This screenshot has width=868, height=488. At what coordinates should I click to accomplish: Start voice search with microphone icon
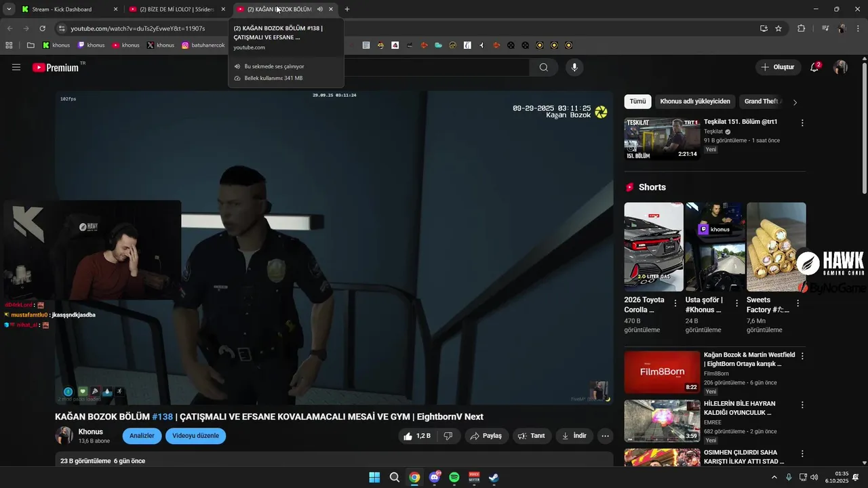pos(574,67)
